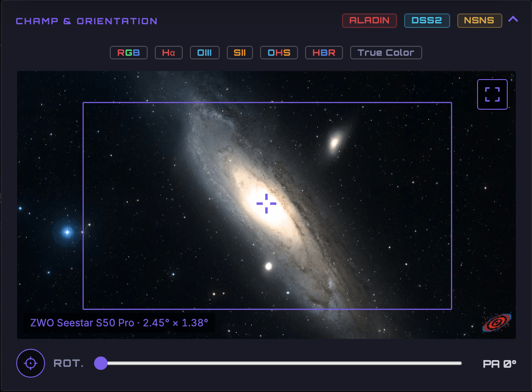
Task: Collapse the Champ & Orientation panel
Action: tap(513, 19)
